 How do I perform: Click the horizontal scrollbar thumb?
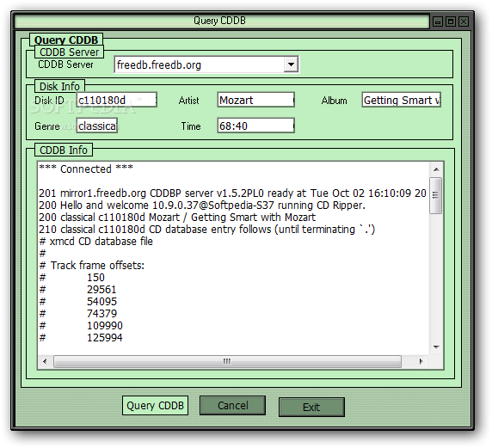click(x=227, y=361)
